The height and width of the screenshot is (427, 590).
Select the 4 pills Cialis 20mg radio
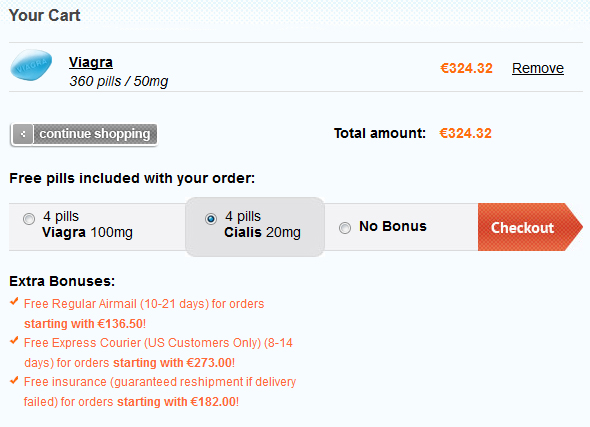[x=211, y=218]
